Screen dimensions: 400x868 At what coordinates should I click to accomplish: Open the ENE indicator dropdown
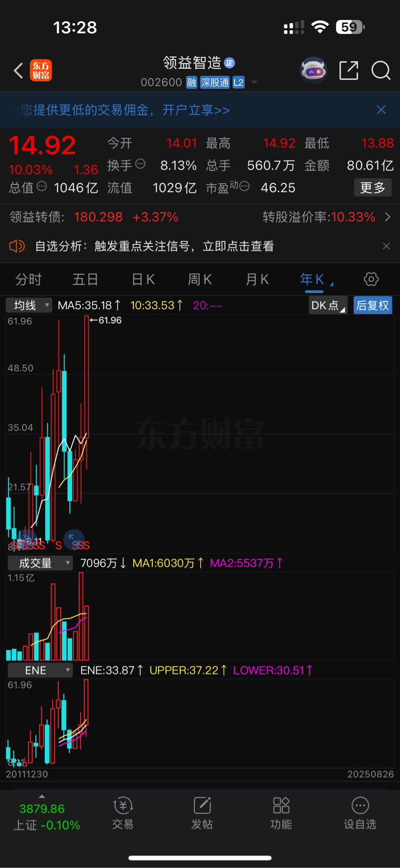tap(40, 670)
